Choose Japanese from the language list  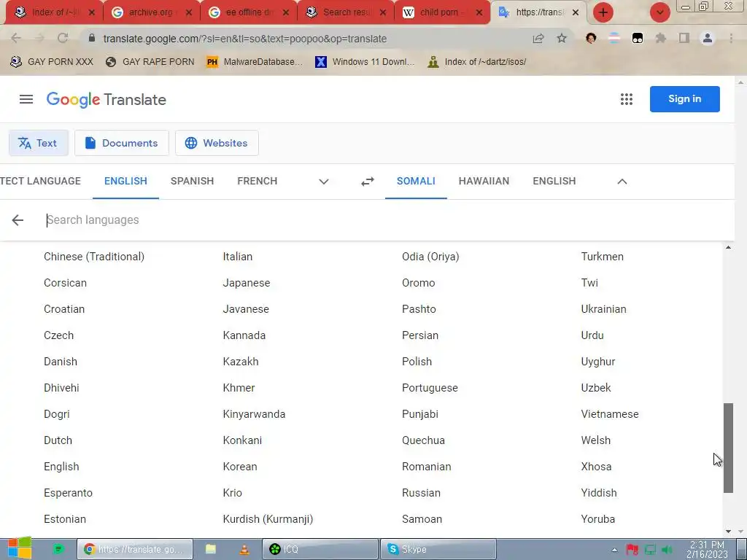pyautogui.click(x=247, y=283)
